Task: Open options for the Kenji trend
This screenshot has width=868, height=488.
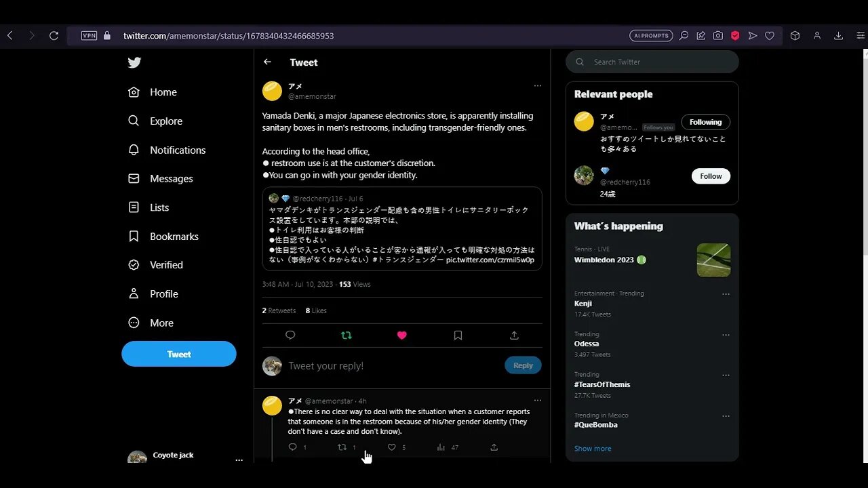Action: click(x=726, y=294)
